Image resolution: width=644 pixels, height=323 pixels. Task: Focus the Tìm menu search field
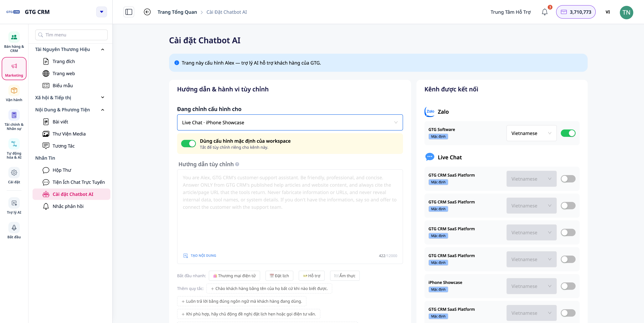(x=71, y=35)
